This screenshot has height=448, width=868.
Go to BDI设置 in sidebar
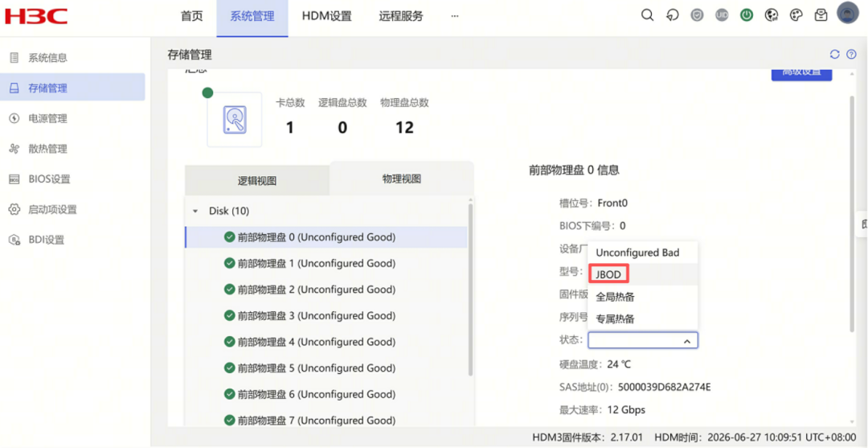tap(47, 240)
